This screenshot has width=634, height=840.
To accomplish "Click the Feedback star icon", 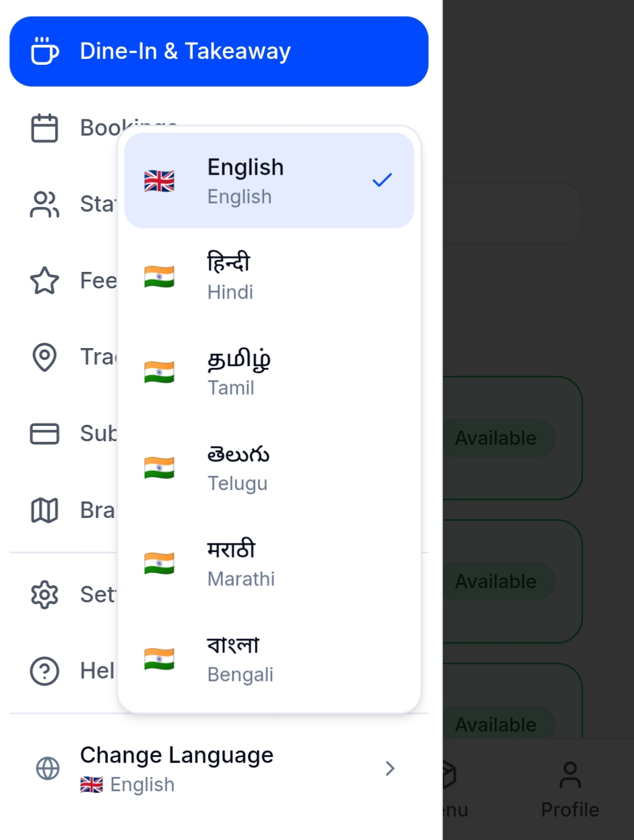I will click(x=45, y=281).
